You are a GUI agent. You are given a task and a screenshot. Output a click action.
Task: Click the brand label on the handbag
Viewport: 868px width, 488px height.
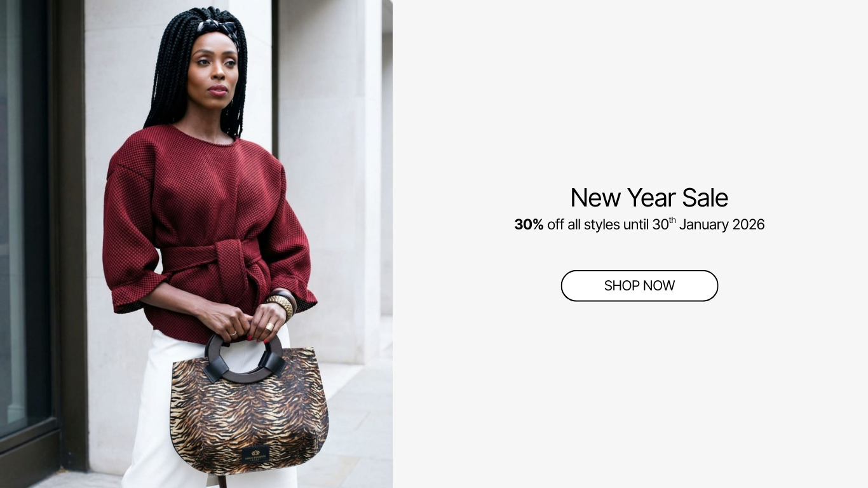pyautogui.click(x=255, y=454)
